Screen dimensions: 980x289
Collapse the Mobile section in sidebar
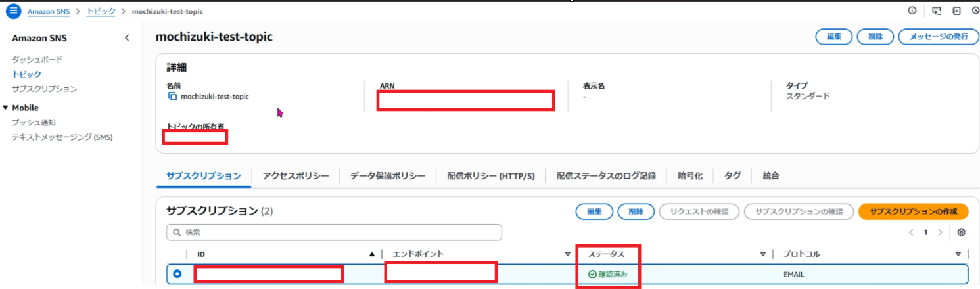(x=6, y=108)
